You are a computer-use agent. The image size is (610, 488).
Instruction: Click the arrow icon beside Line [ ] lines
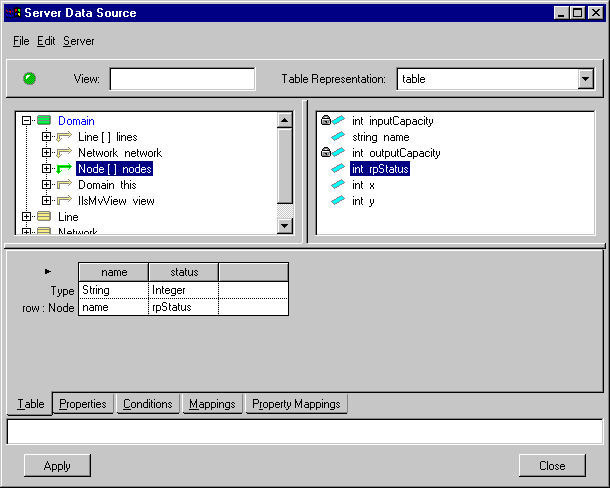[x=65, y=137]
